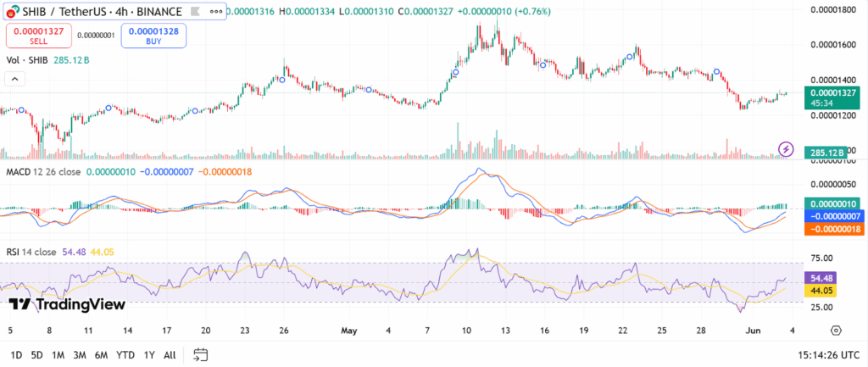Click the blue circle marker near May 29

[x=716, y=72]
